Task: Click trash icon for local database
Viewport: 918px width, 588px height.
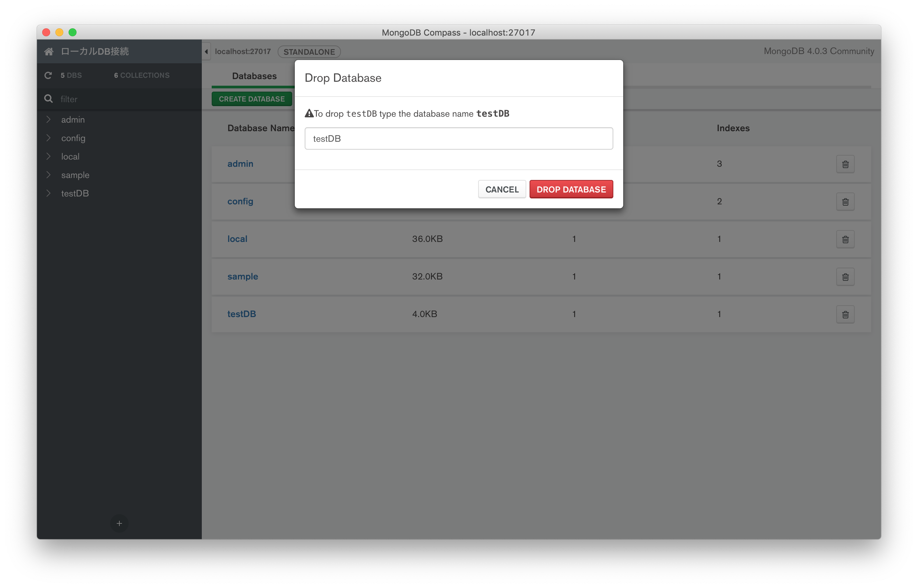Action: 845,239
